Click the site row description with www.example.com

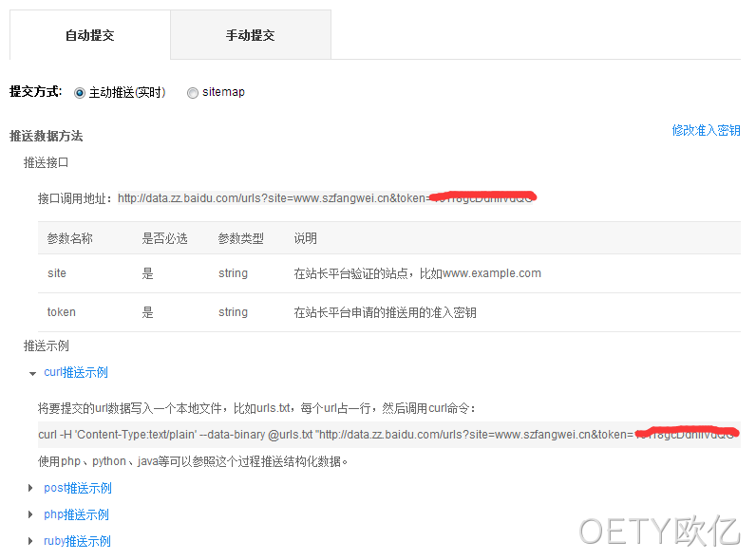click(418, 273)
